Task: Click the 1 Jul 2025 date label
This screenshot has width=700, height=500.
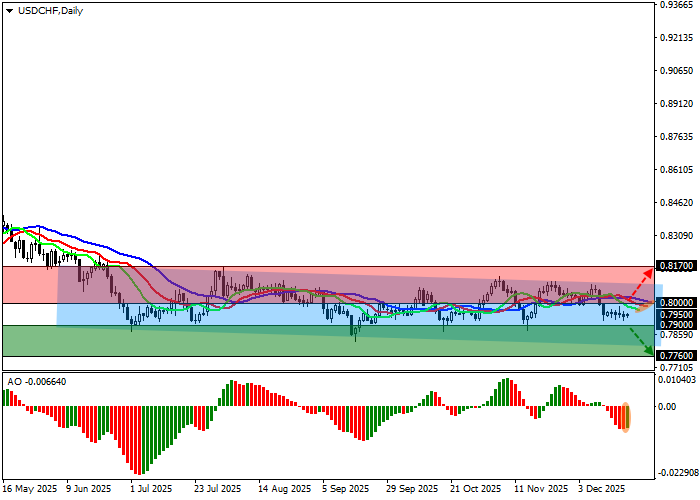Action: pyautogui.click(x=151, y=489)
